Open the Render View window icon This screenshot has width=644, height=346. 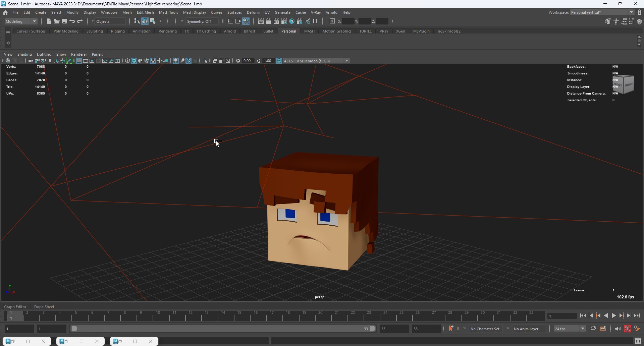tap(261, 21)
